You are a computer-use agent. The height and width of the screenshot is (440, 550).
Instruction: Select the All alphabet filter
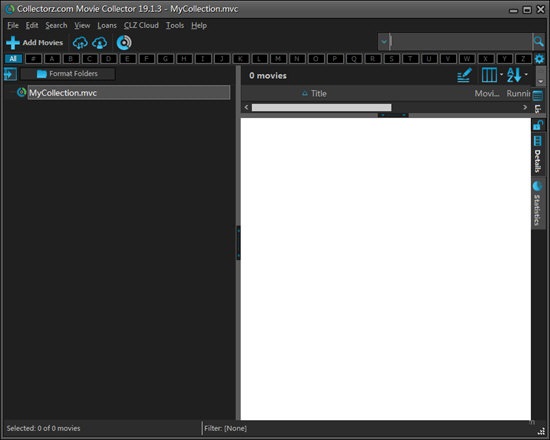[x=13, y=59]
